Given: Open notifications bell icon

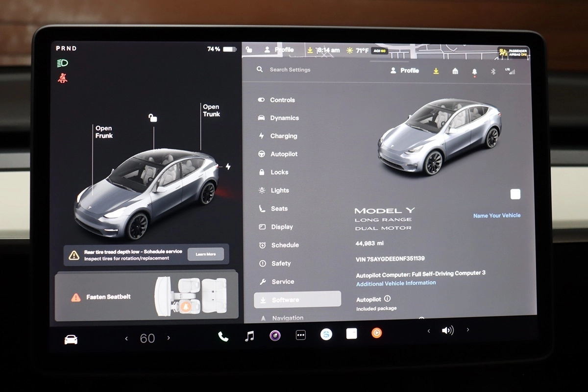Looking at the screenshot, I should coord(474,72).
